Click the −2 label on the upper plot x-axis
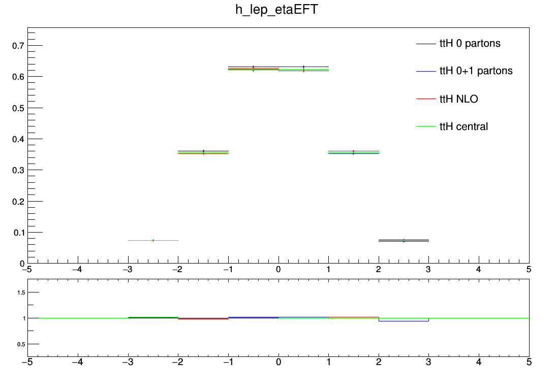Viewport: 557px width, 392px height. pyautogui.click(x=177, y=270)
